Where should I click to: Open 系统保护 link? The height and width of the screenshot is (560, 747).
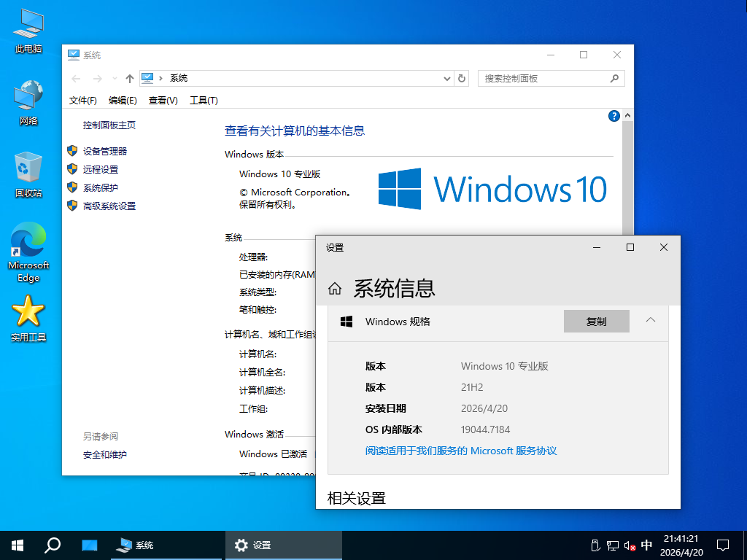(101, 187)
